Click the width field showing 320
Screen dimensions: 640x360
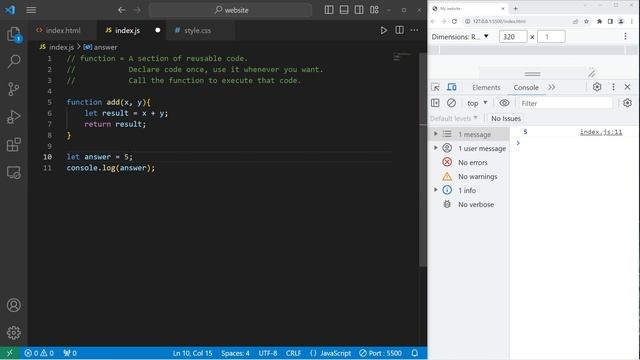(x=513, y=37)
